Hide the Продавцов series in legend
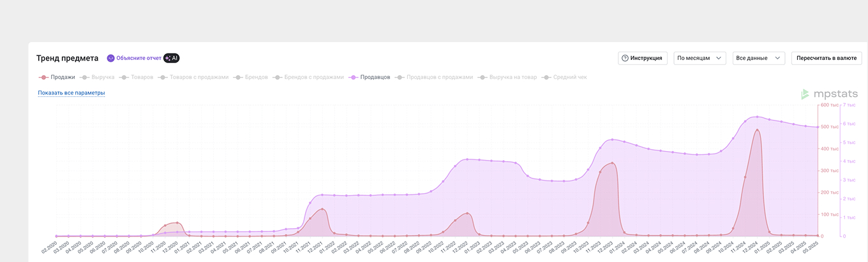This screenshot has height=262, width=868. point(370,77)
